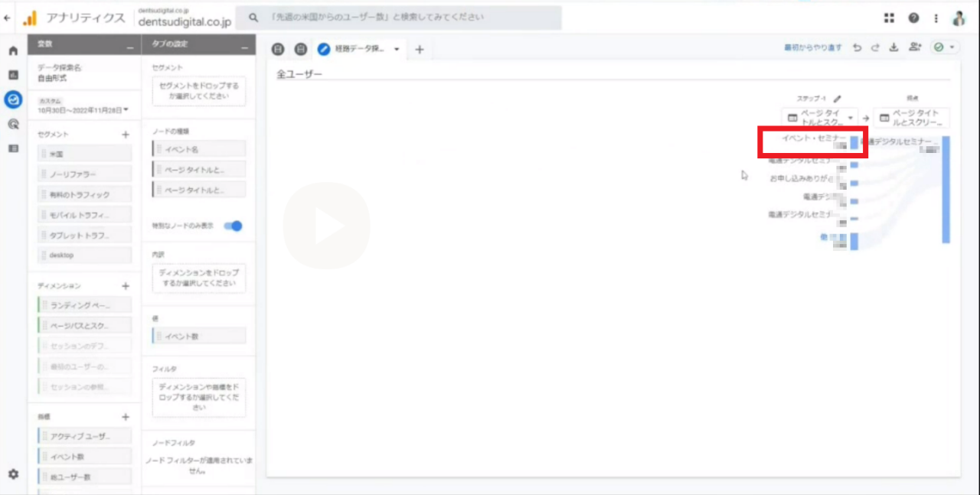Add a new segment with plus button
Image resolution: width=980 pixels, height=495 pixels.
126,135
